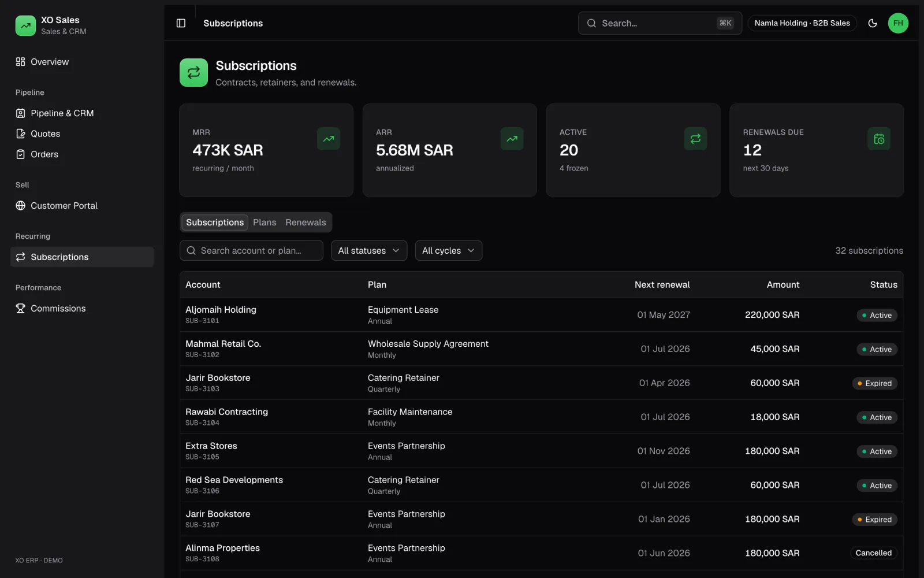The image size is (924, 578).
Task: Open the FH user avatar
Action: click(898, 23)
